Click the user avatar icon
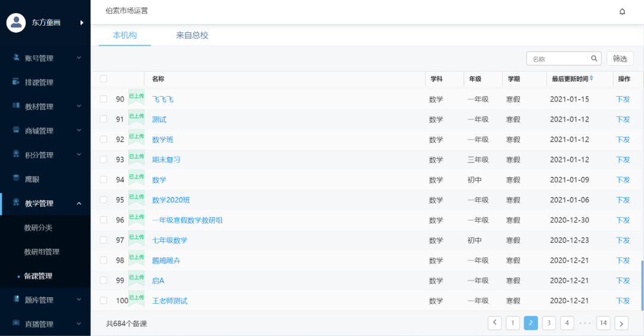Image resolution: width=644 pixels, height=336 pixels. [x=16, y=23]
